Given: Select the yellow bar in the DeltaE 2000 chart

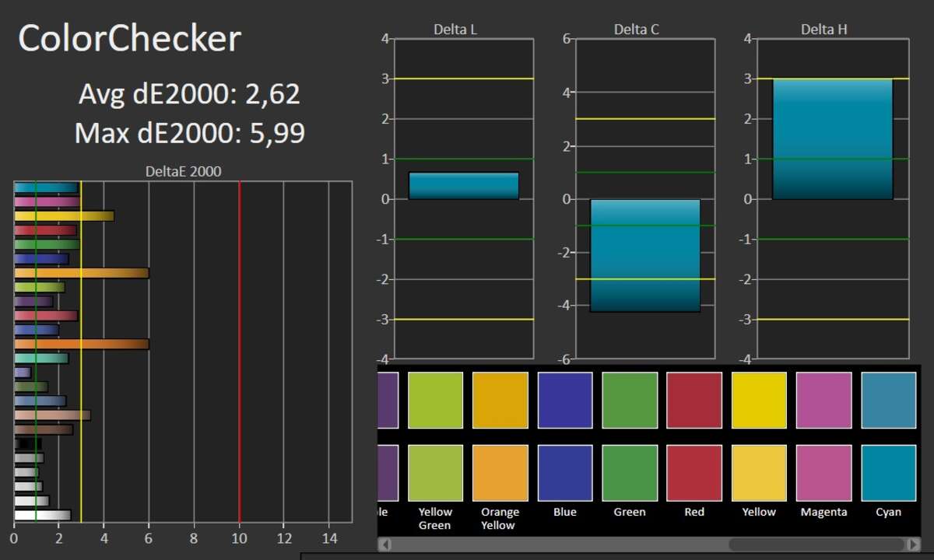Looking at the screenshot, I should click(x=64, y=215).
